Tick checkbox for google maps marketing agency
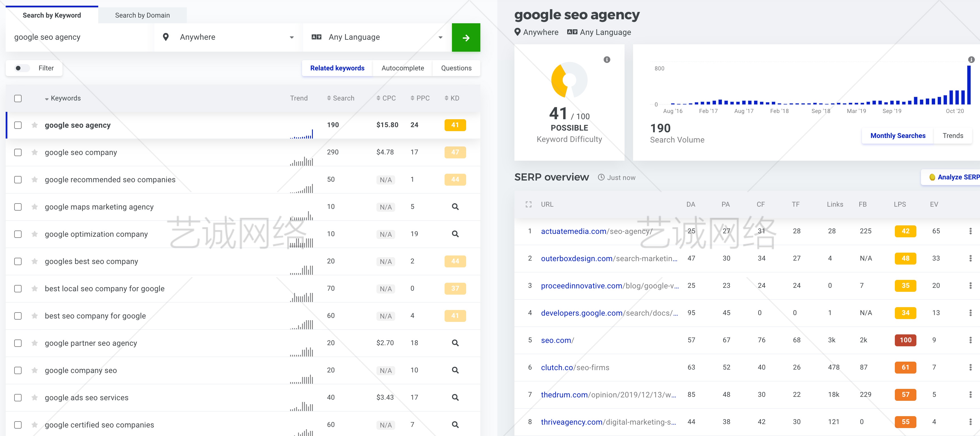This screenshot has width=980, height=436. click(x=18, y=207)
